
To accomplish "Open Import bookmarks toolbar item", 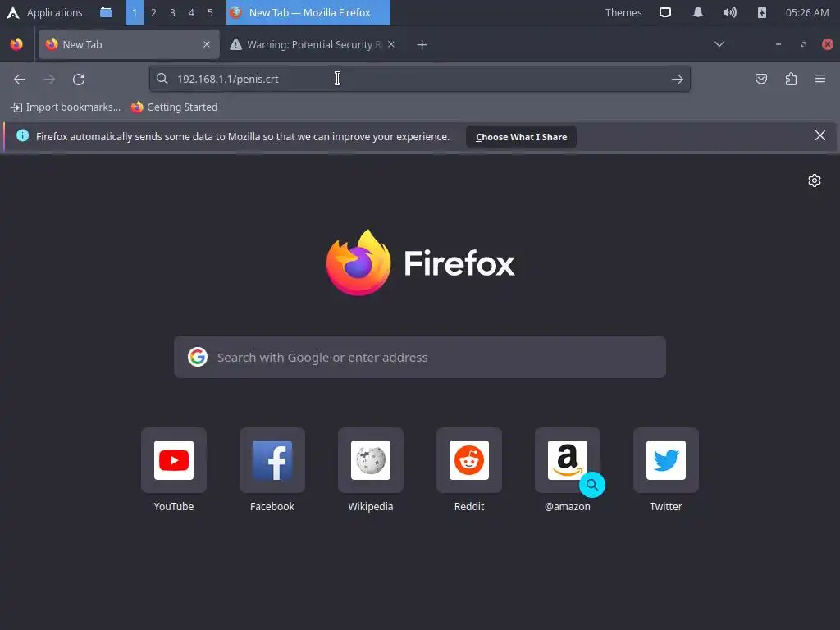I will (x=66, y=107).
